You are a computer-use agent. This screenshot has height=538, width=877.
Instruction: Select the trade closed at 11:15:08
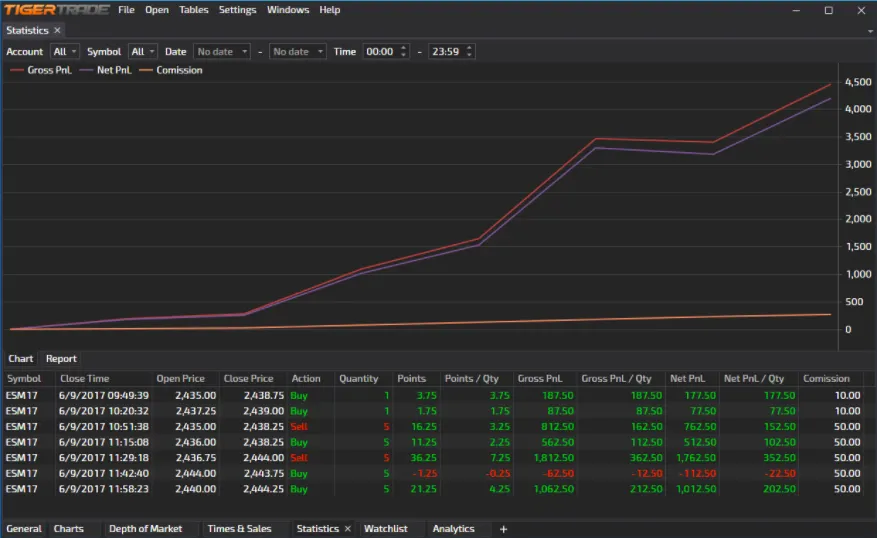(x=433, y=442)
